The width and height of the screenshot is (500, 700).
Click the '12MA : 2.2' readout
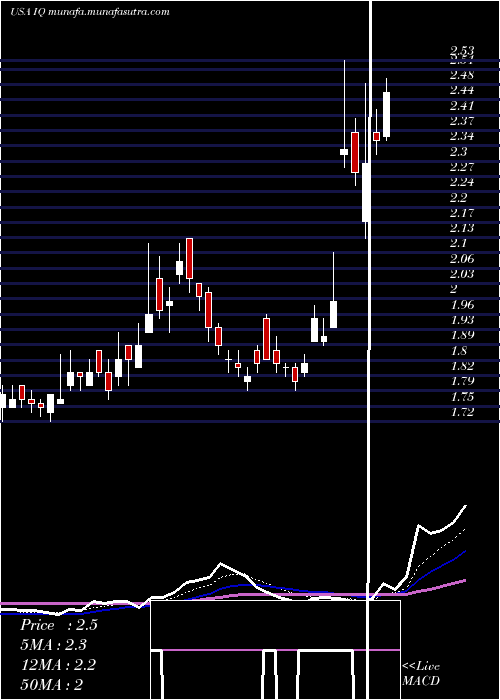pyautogui.click(x=58, y=665)
